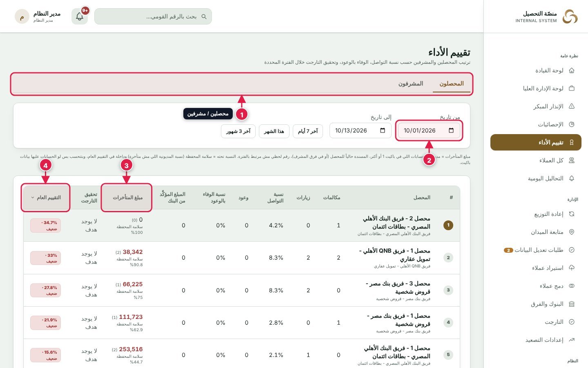This screenshot has height=368, width=588.
Task: Open مدير النظام user profile
Action: [38, 16]
